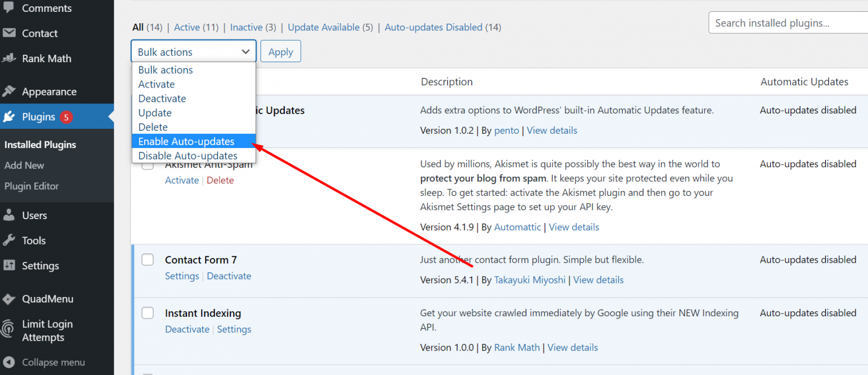Open the Add New plugins submenu

point(24,165)
